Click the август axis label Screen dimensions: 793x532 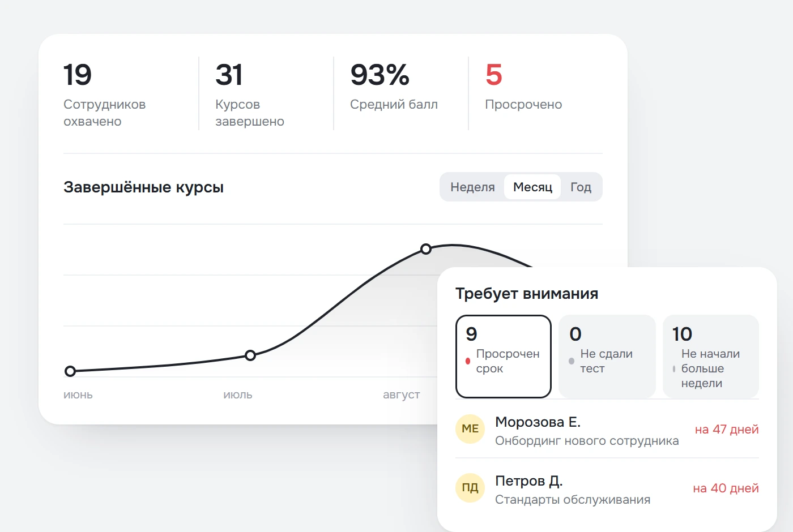pyautogui.click(x=402, y=395)
